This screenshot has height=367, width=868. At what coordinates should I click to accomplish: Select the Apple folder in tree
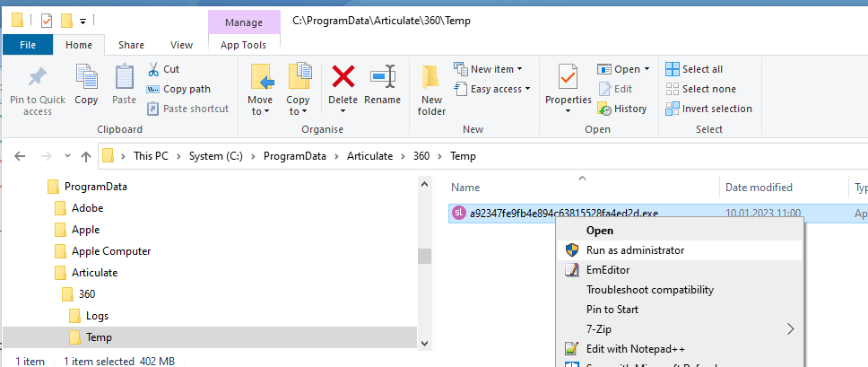tap(85, 230)
